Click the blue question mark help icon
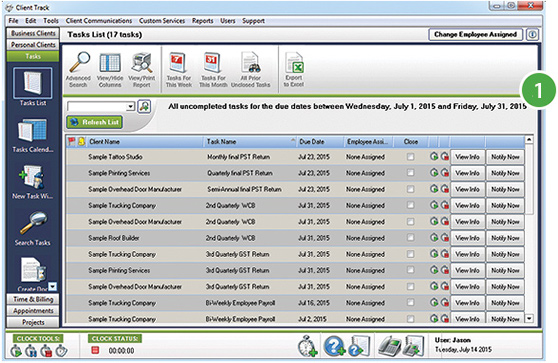This screenshot has width=558, height=363. 334,346
